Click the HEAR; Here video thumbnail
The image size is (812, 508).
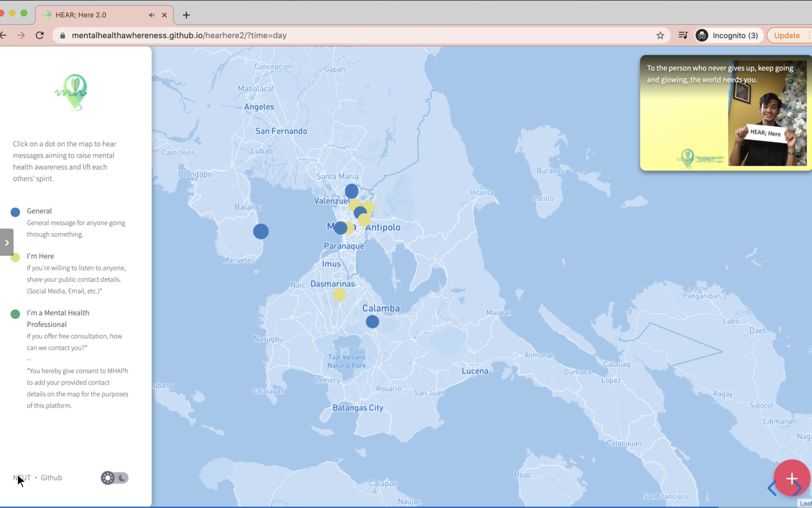click(x=725, y=113)
